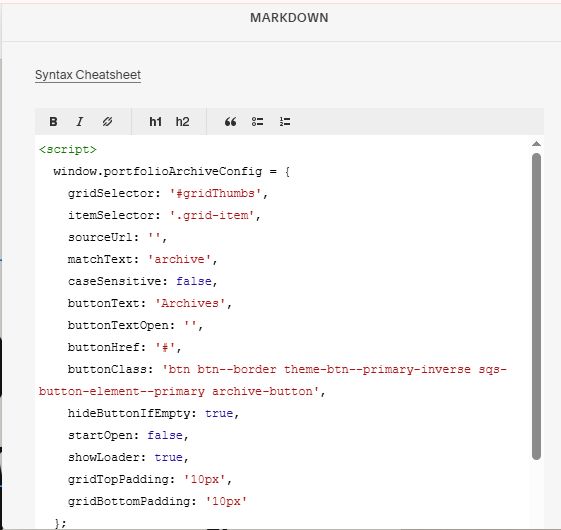
Task: Apply heading 2 with the h2 button
Action: click(x=182, y=122)
